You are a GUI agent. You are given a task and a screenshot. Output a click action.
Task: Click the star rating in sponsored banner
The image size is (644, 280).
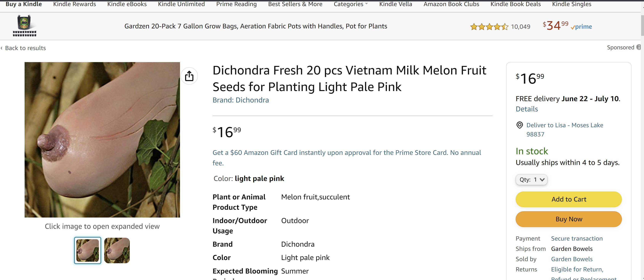[x=489, y=26]
